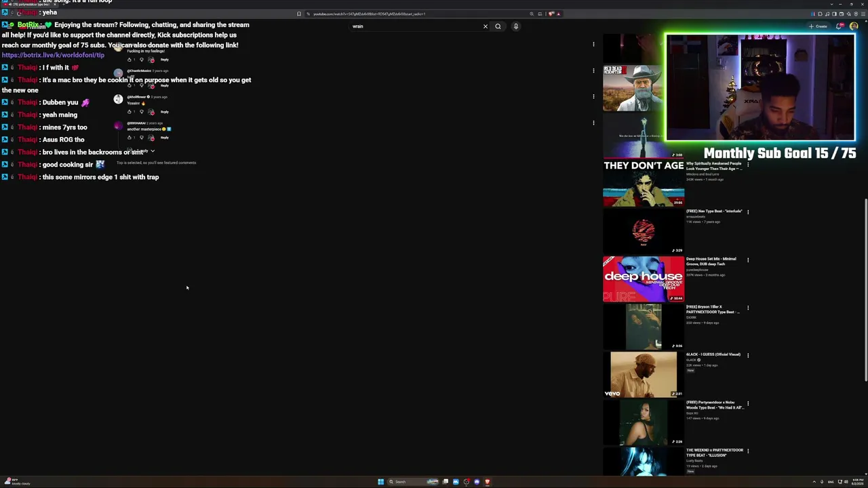The image size is (868, 488).
Task: Click the botrix.live worldofoni tip link
Action: pyautogui.click(x=53, y=56)
